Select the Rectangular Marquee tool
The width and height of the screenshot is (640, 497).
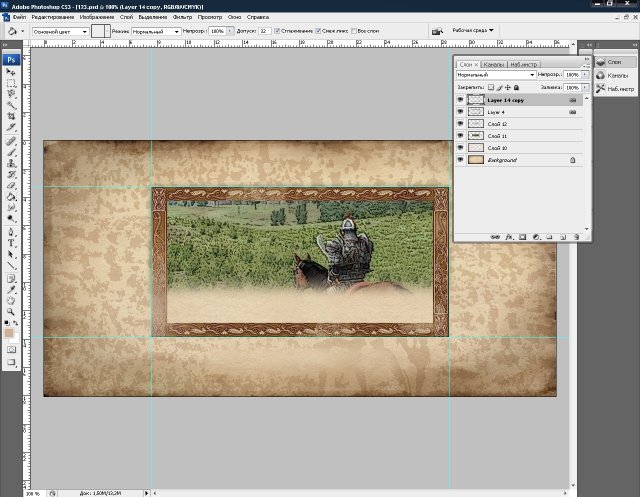[x=12, y=83]
